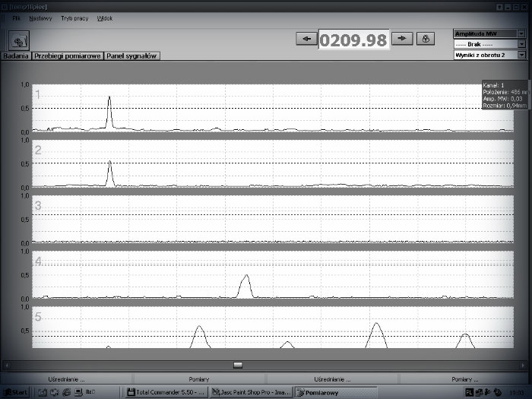Click the 0209.98 position display field
The width and height of the screenshot is (532, 399).
(x=353, y=40)
